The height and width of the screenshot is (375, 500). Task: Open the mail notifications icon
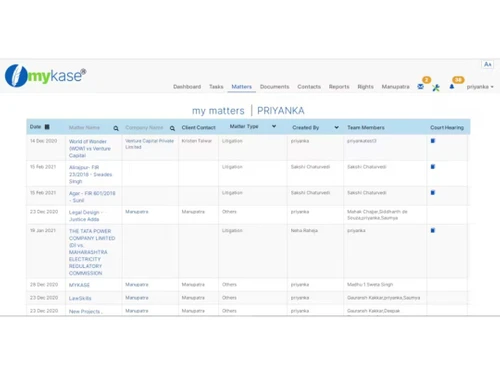click(421, 87)
